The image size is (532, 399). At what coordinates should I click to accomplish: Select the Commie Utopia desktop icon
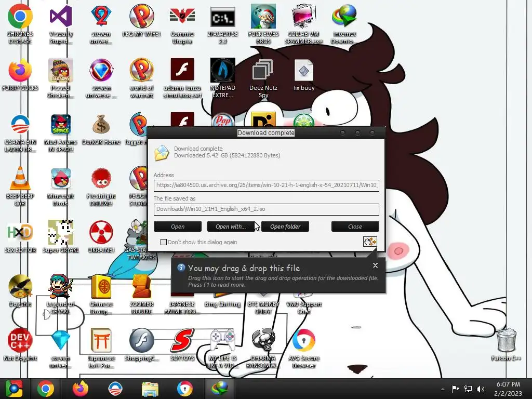click(182, 24)
